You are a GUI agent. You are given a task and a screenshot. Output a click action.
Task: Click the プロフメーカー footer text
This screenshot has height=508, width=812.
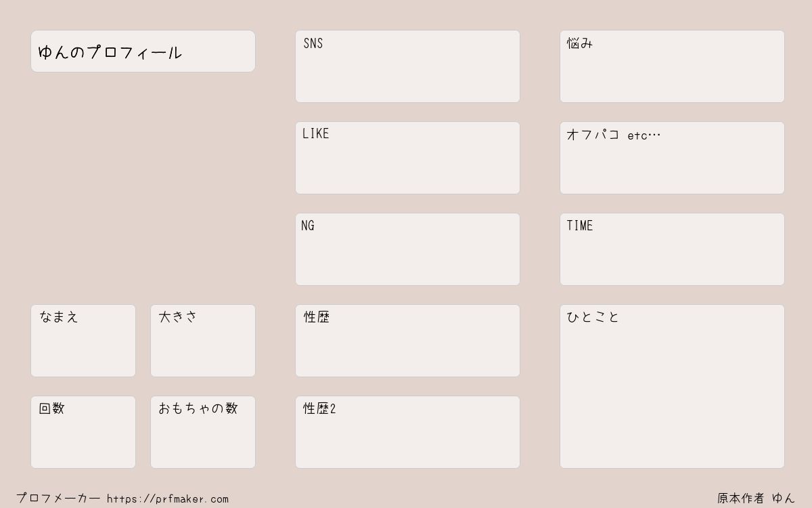pyautogui.click(x=58, y=499)
